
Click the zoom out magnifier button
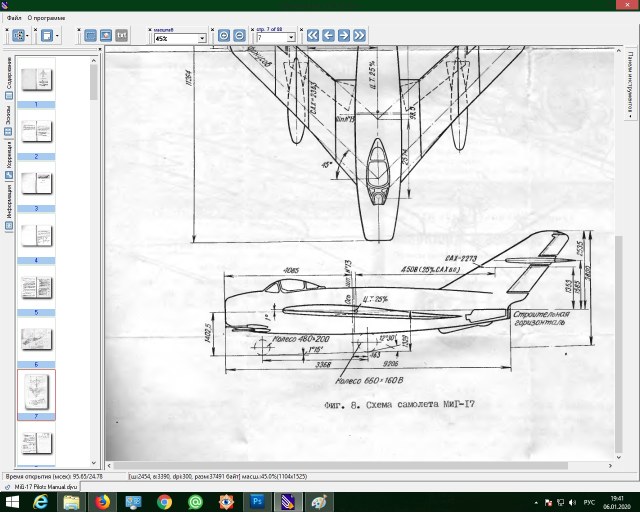click(x=239, y=35)
